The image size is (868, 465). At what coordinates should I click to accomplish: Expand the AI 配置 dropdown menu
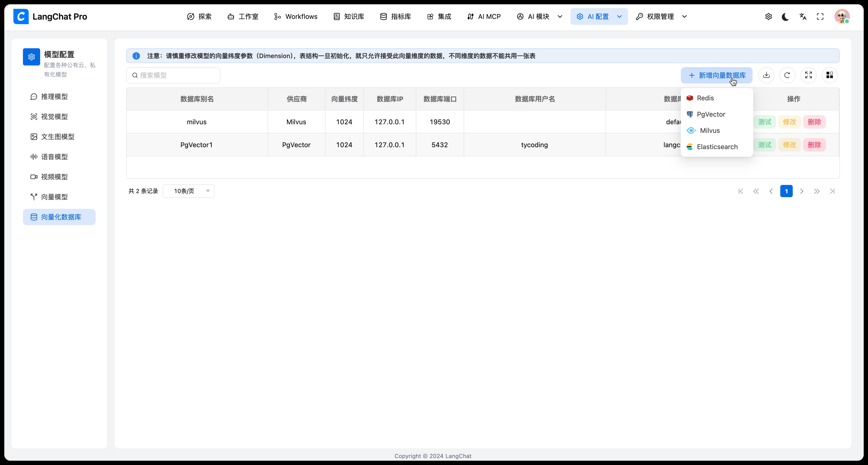point(599,16)
